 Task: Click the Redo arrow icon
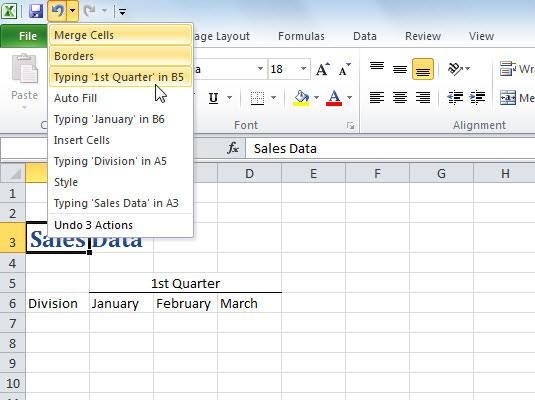pyautogui.click(x=89, y=11)
